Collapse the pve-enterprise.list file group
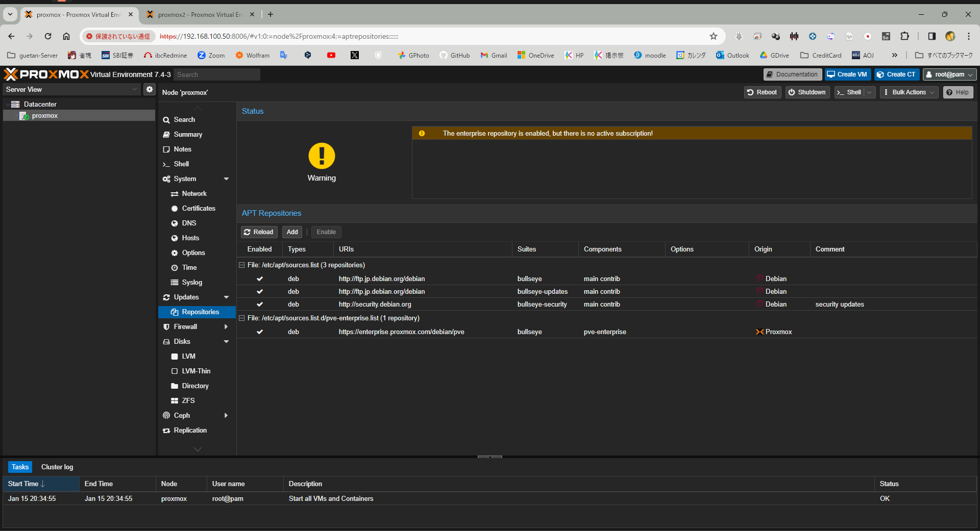This screenshot has width=980, height=531. pyautogui.click(x=242, y=318)
